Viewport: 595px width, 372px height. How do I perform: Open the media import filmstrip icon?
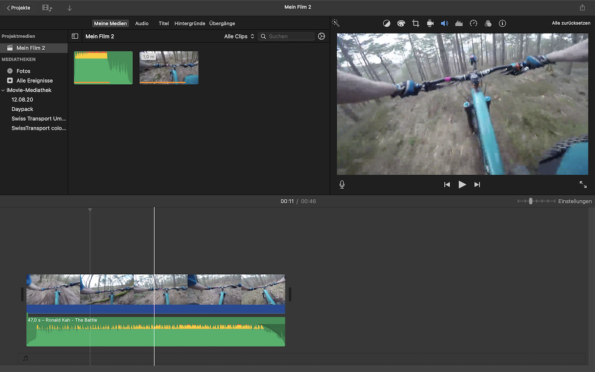pos(47,8)
